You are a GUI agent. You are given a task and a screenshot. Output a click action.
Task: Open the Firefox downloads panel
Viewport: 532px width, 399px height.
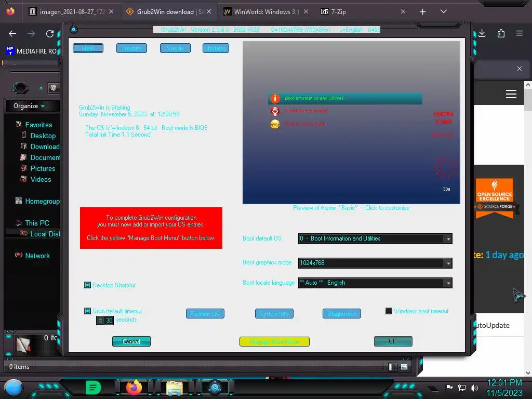point(482,33)
